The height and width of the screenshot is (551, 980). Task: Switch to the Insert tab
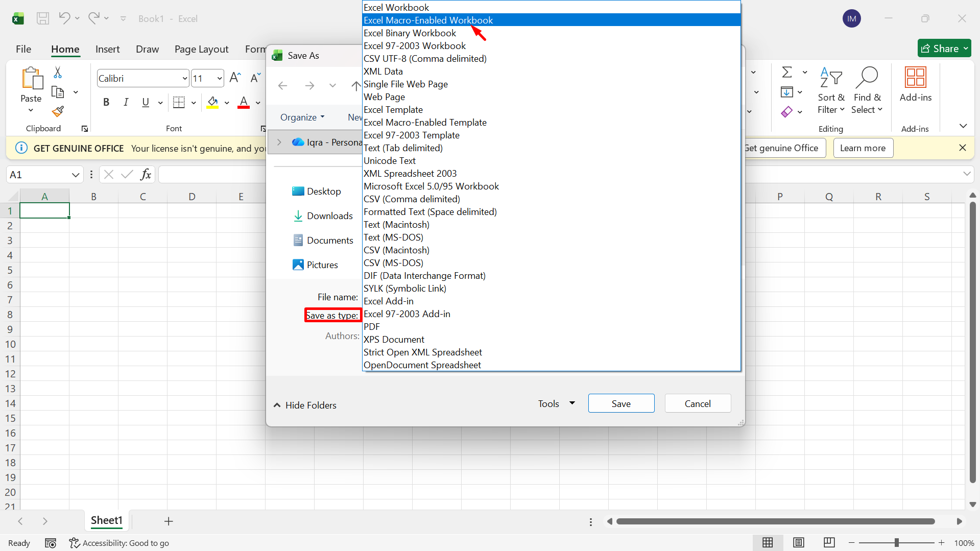click(107, 49)
